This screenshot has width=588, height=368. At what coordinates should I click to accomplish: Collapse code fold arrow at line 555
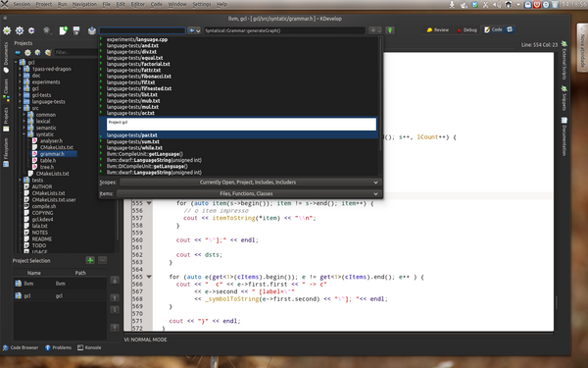(x=149, y=203)
